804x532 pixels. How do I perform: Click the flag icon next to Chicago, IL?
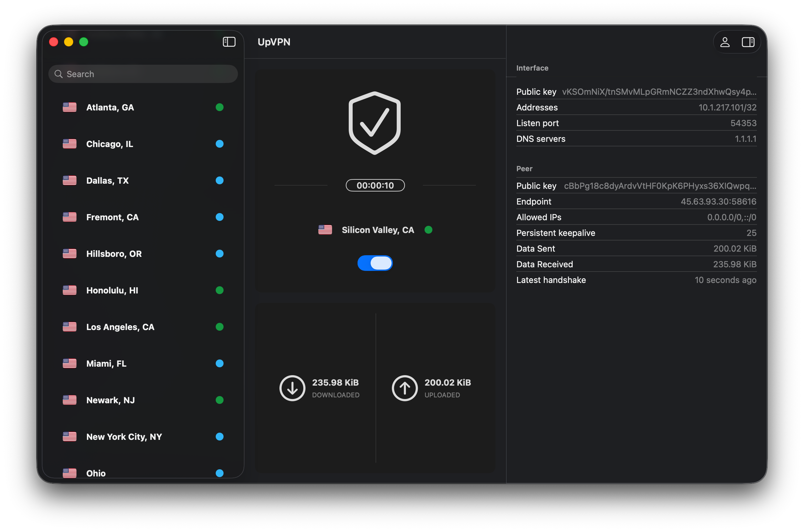coord(70,144)
